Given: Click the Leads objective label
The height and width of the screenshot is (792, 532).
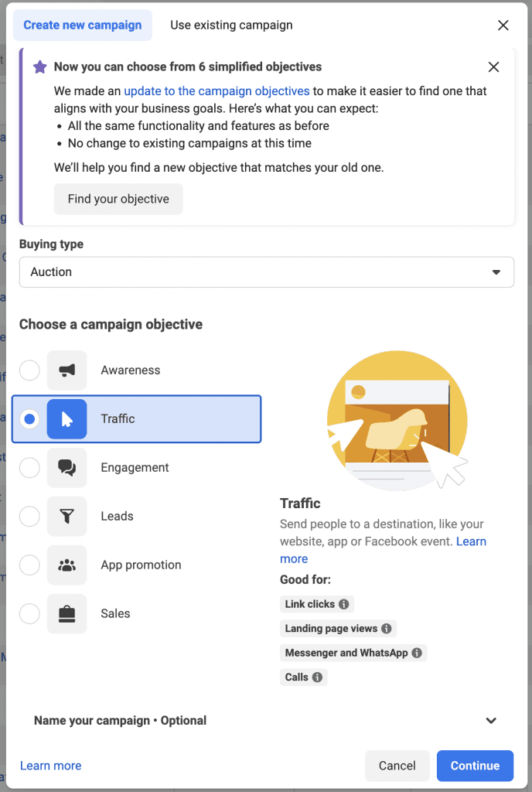Looking at the screenshot, I should (117, 516).
